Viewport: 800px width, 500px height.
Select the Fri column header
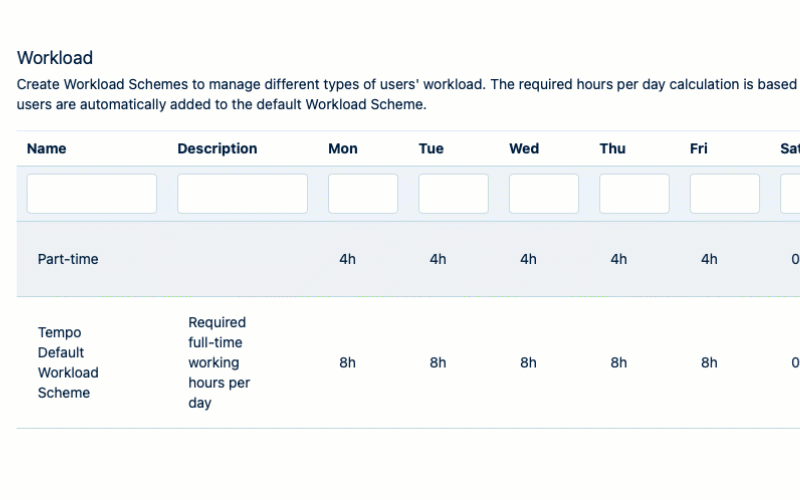click(x=699, y=149)
